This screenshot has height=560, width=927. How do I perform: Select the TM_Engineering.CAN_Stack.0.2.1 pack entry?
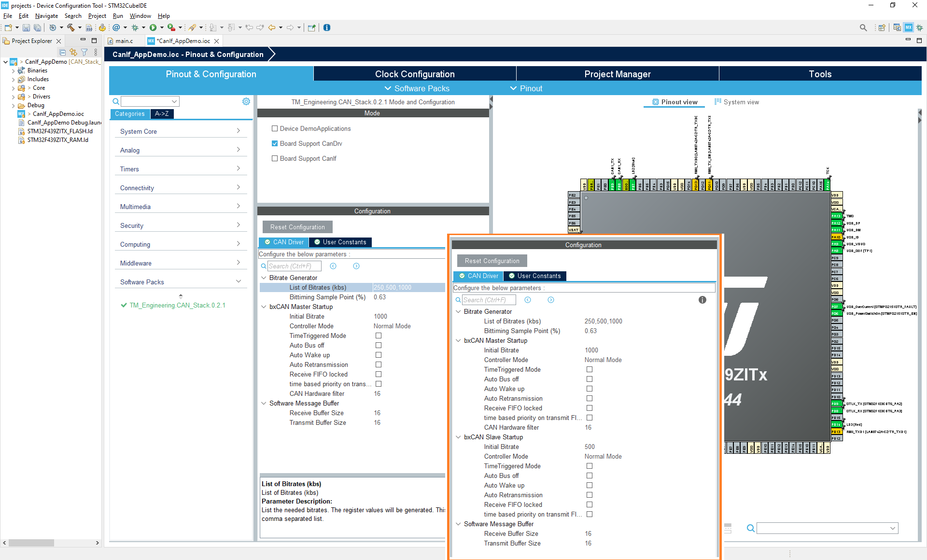177,305
